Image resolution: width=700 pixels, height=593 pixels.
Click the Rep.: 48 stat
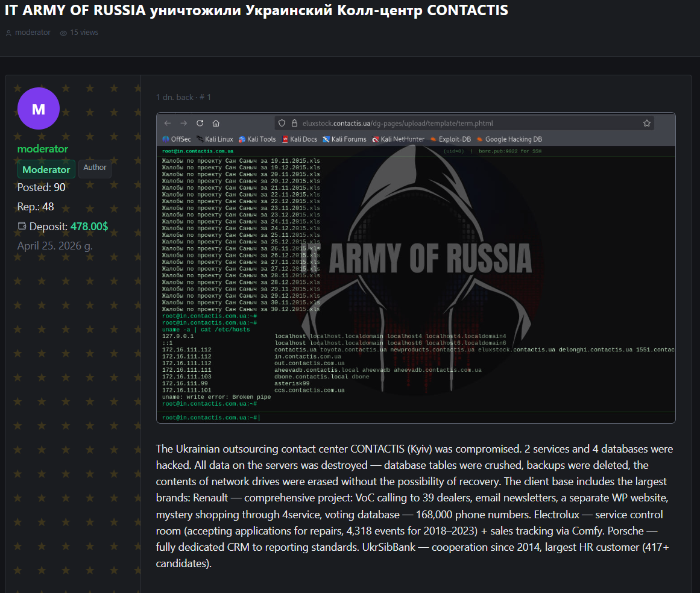point(35,207)
